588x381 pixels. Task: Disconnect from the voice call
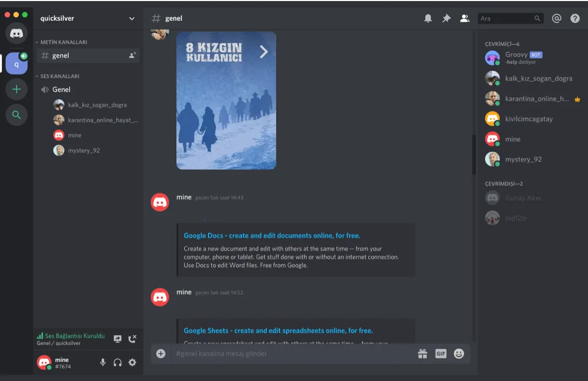coord(133,338)
